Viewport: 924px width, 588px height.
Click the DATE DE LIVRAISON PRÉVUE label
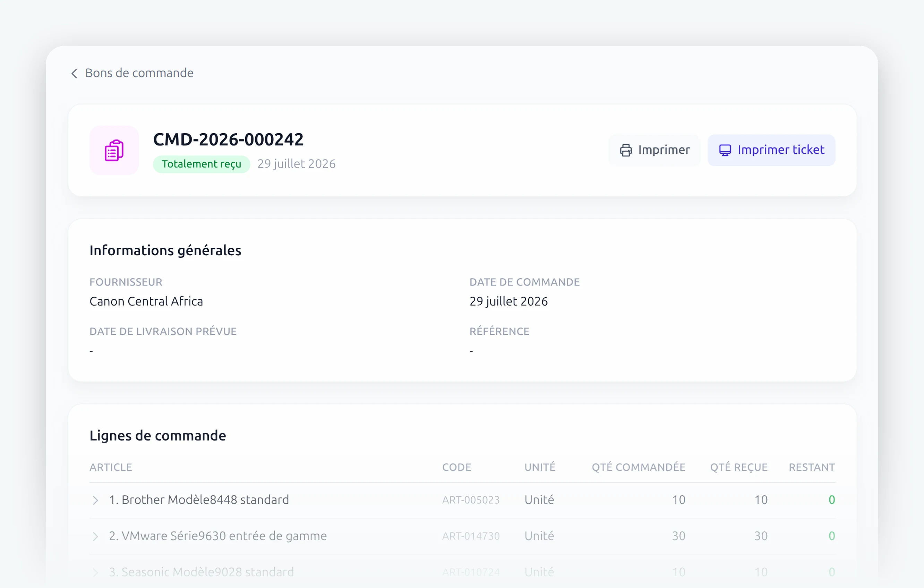coord(163,331)
